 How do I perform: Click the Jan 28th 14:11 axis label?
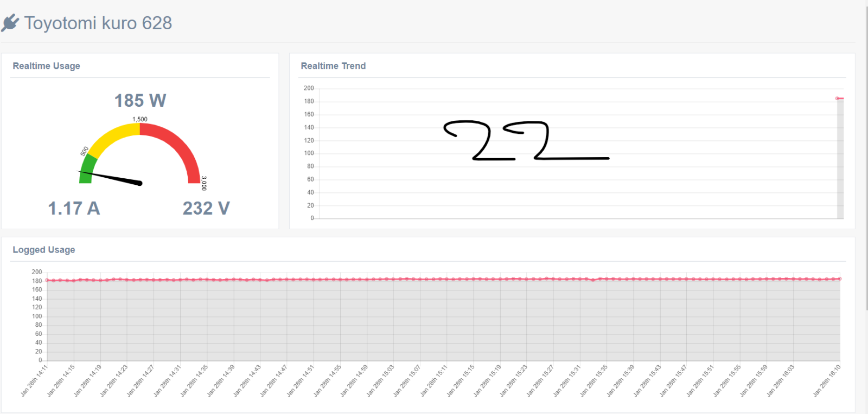pyautogui.click(x=34, y=381)
